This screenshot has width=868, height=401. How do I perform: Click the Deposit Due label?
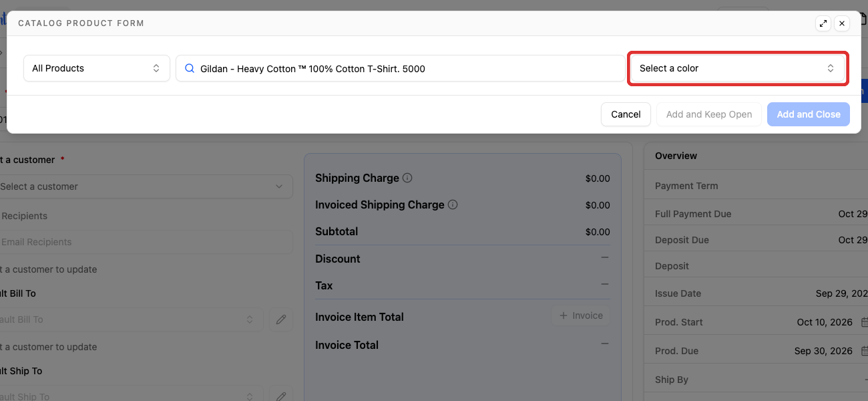(682, 240)
